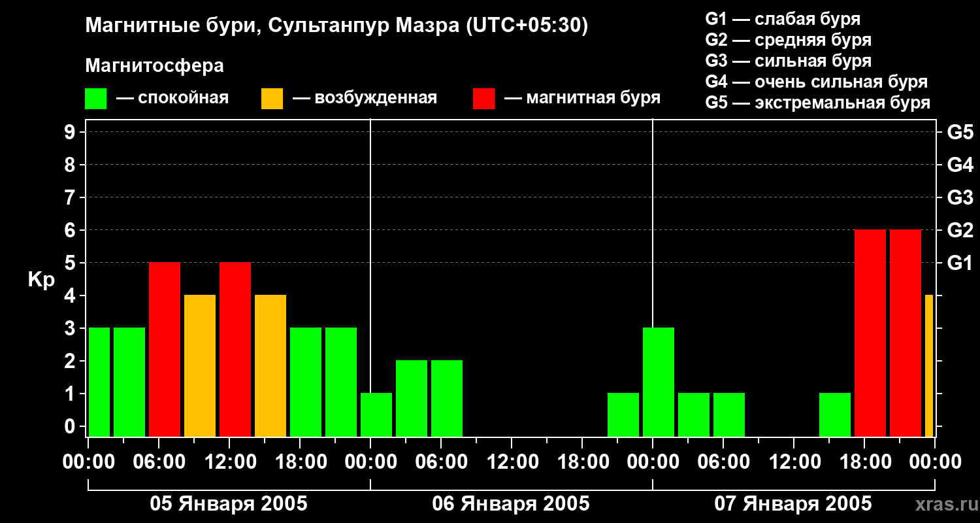The width and height of the screenshot is (980, 523).
Task: Click the — магнитная буря legend label
Action: click(x=583, y=99)
